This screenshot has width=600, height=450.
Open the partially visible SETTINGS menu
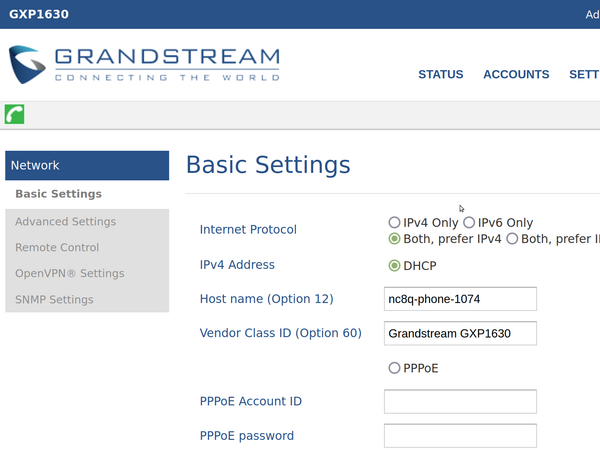pyautogui.click(x=584, y=74)
